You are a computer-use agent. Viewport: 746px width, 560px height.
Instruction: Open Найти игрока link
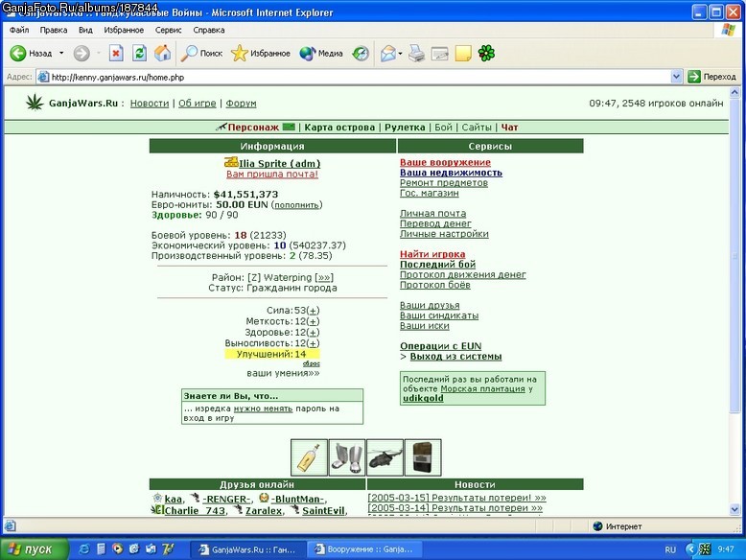point(432,254)
